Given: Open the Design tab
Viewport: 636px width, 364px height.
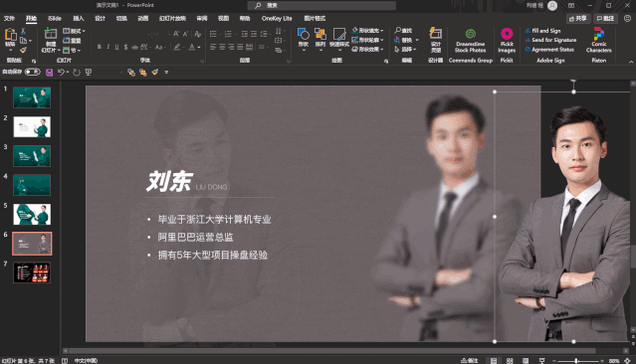Looking at the screenshot, I should click(x=100, y=18).
